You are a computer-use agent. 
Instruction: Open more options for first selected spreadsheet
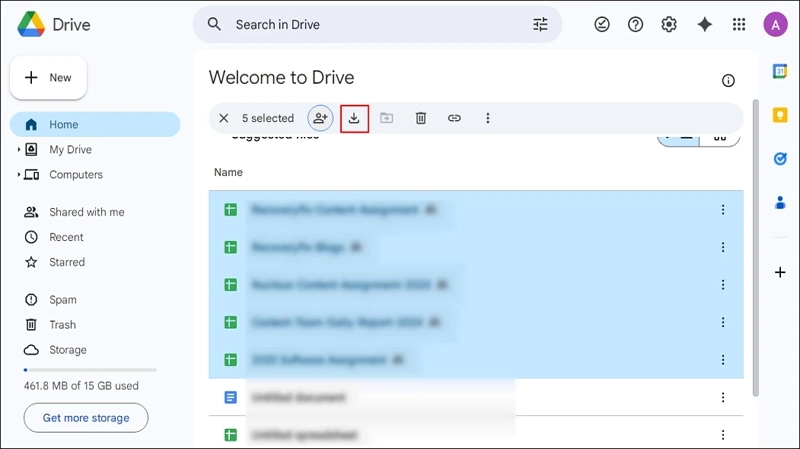pyautogui.click(x=723, y=210)
